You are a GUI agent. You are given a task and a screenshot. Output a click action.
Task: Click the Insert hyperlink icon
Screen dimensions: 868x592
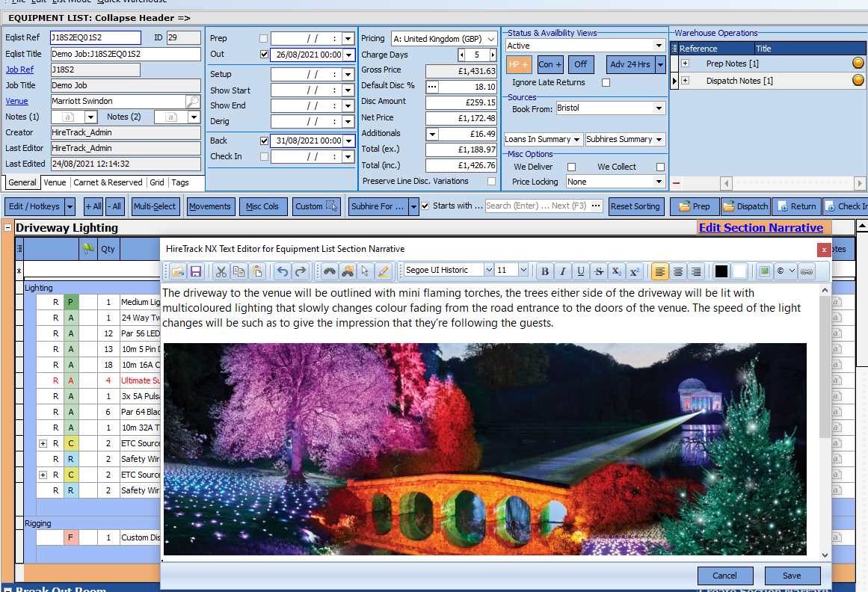point(807,271)
